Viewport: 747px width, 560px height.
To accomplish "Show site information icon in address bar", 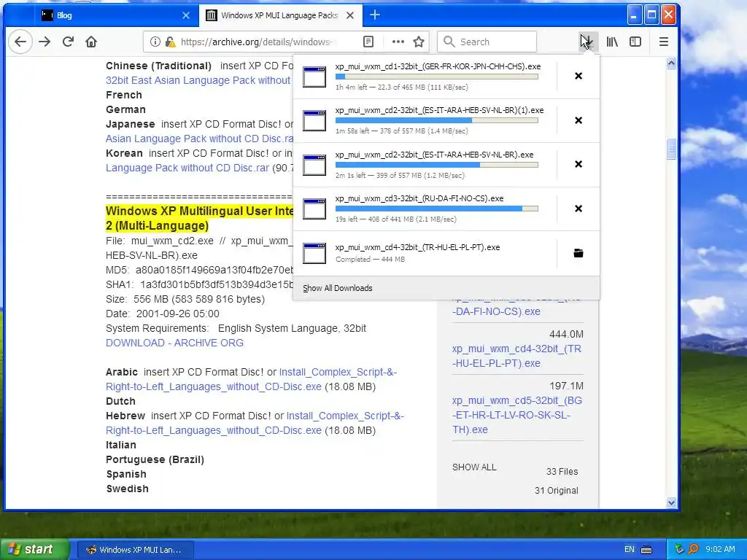I will coord(155,42).
